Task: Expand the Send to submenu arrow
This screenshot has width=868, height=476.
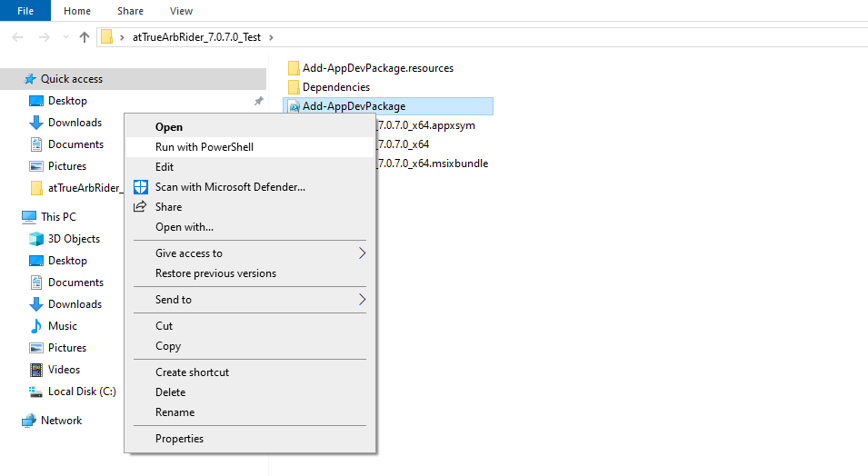Action: coord(362,300)
